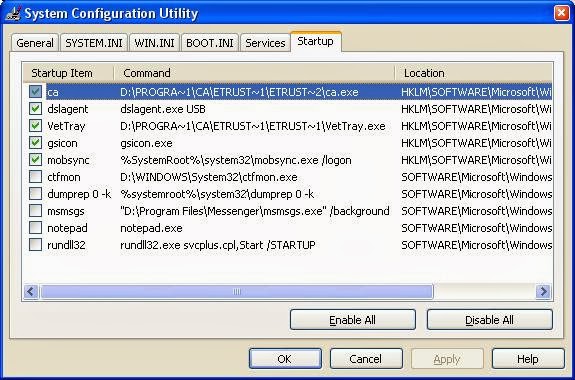Viewport: 575px width, 380px height.
Task: Click the Disable All button
Action: 489,320
